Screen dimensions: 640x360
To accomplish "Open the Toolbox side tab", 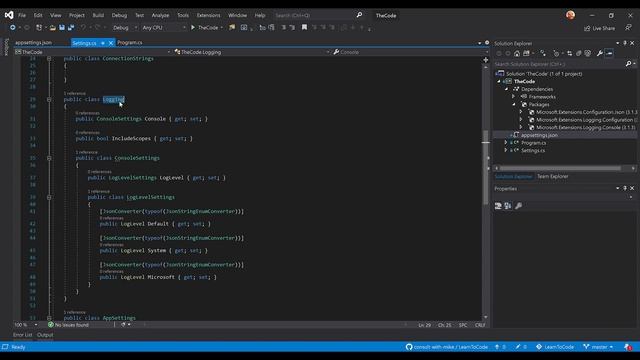I will 6,47.
